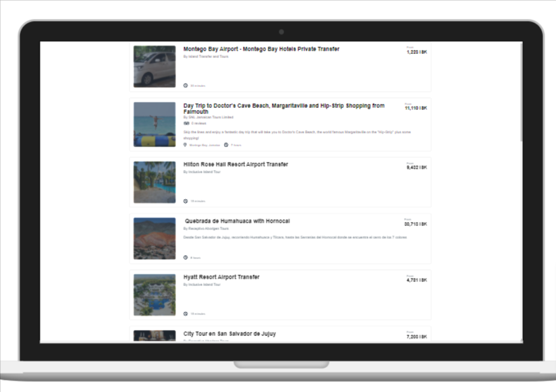Viewport: 556px width, 392px height.
Task: Click the colored mountains photo on Quebrada listing
Action: pyautogui.click(x=154, y=237)
